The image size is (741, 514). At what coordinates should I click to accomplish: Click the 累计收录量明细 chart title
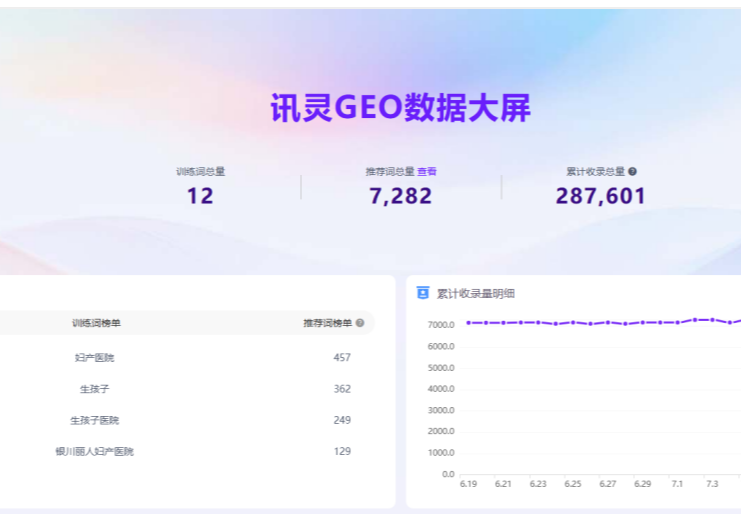475,293
